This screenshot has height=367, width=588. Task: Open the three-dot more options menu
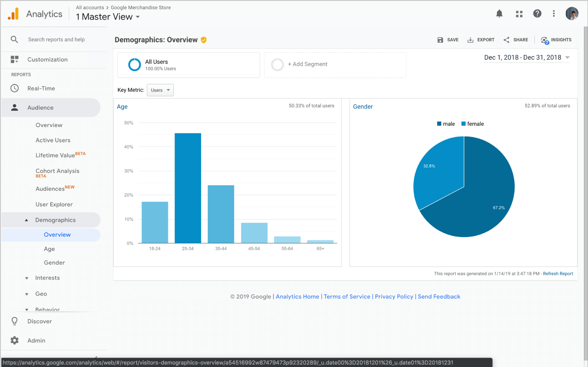[554, 14]
